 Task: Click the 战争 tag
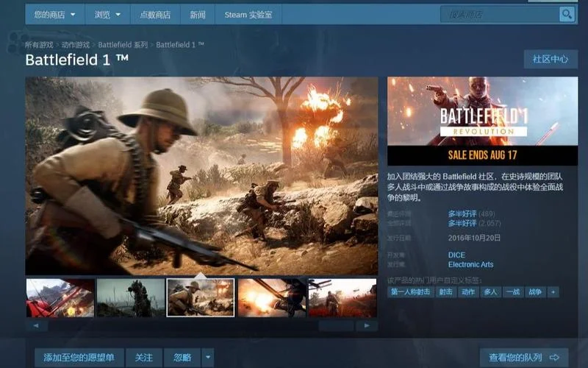(535, 291)
